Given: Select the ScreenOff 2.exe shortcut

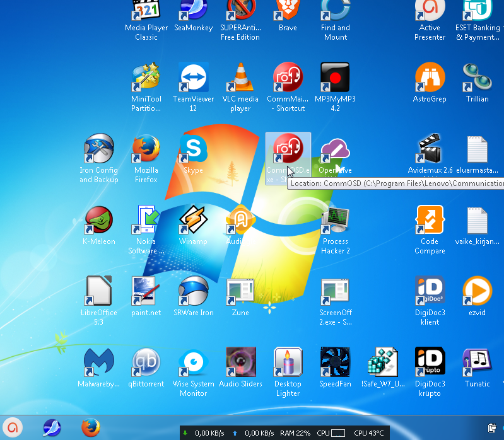Looking at the screenshot, I should pyautogui.click(x=335, y=292).
